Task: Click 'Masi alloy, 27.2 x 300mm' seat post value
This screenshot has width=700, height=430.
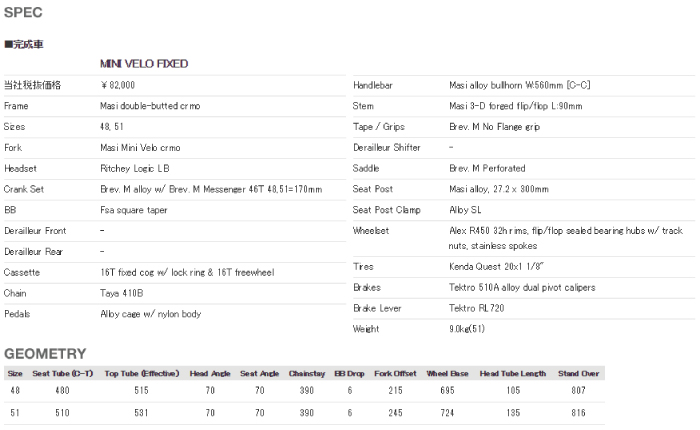Action: (x=499, y=189)
